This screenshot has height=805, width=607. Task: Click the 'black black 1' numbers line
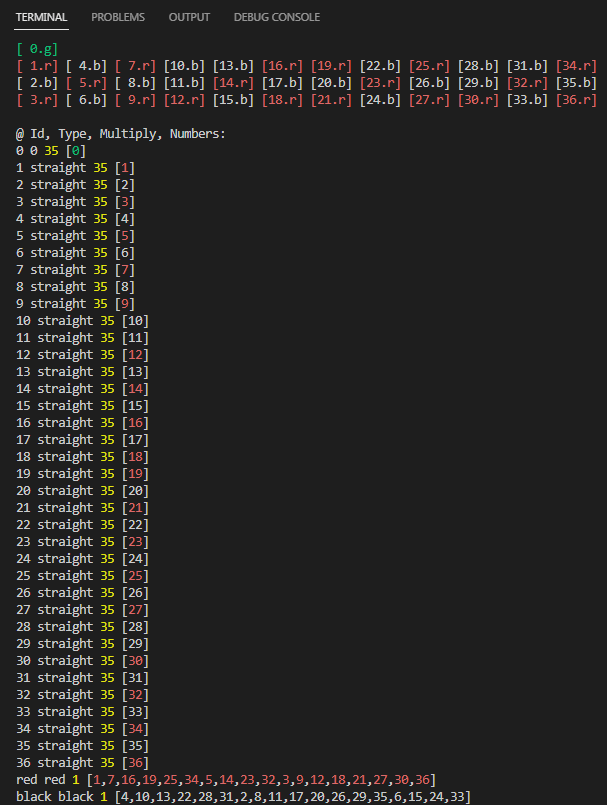click(243, 796)
